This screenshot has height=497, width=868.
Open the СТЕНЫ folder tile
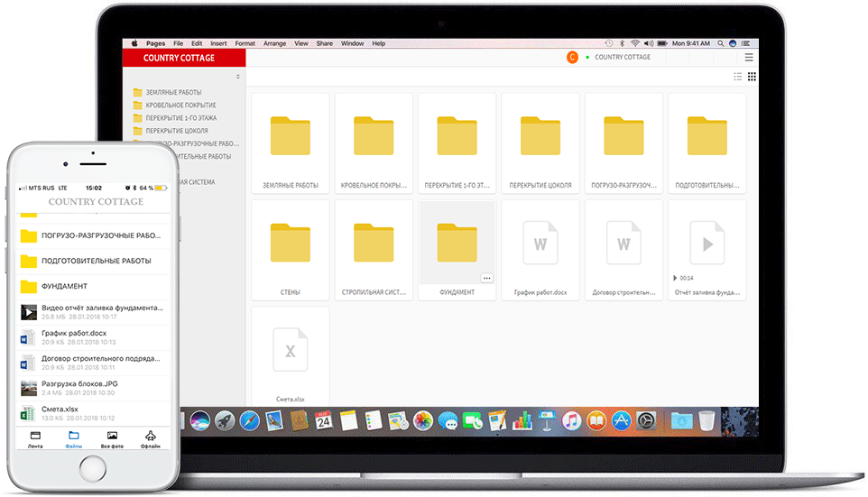point(291,245)
